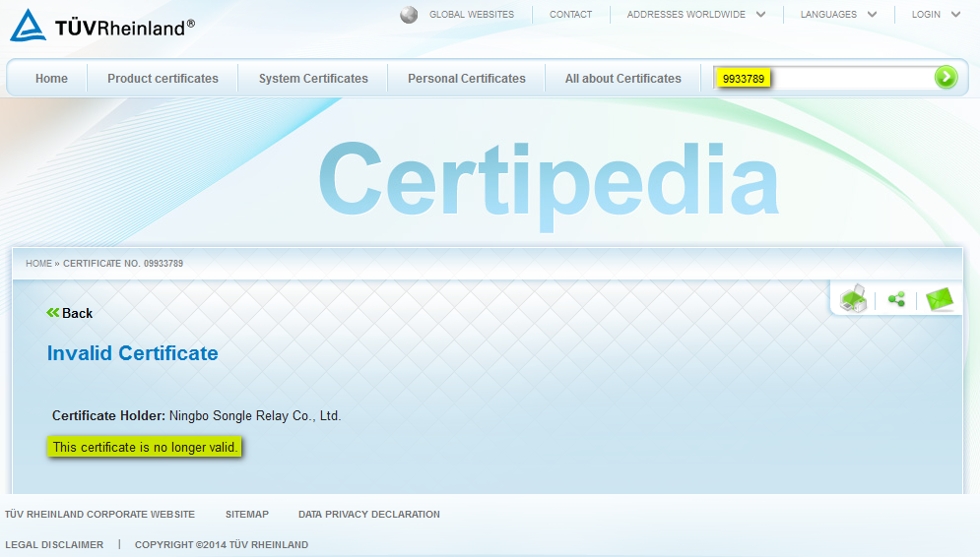
Task: Email the certificate via envelope icon
Action: [x=939, y=299]
